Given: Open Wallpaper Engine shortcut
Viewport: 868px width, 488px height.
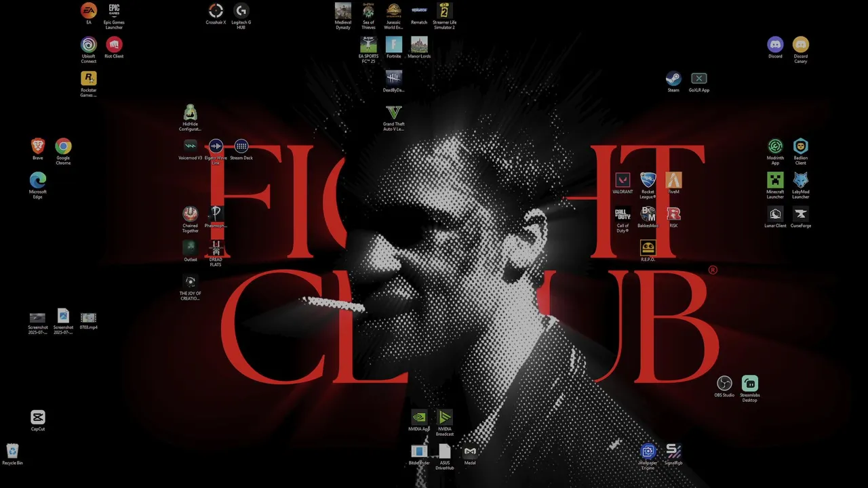Looking at the screenshot, I should [x=648, y=451].
